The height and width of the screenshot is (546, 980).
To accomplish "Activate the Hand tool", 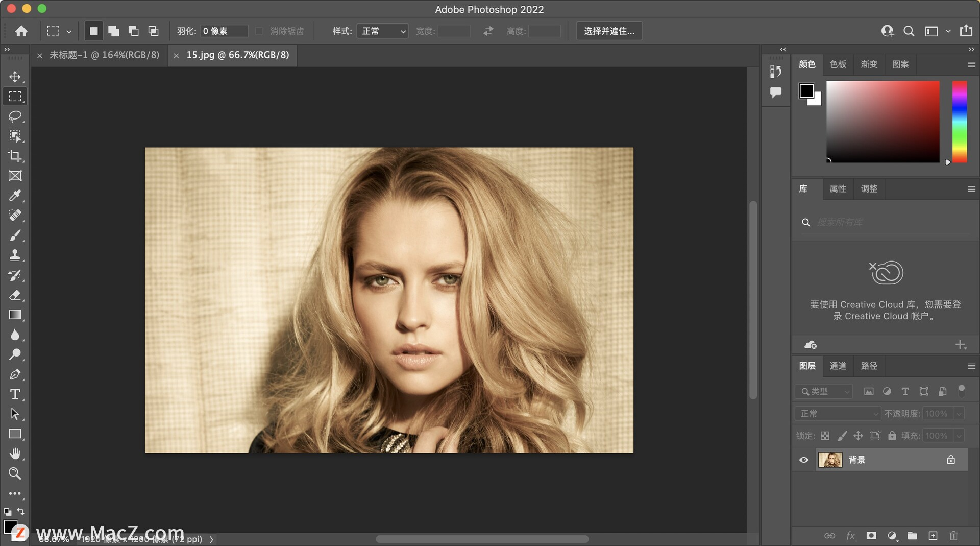I will click(x=15, y=454).
